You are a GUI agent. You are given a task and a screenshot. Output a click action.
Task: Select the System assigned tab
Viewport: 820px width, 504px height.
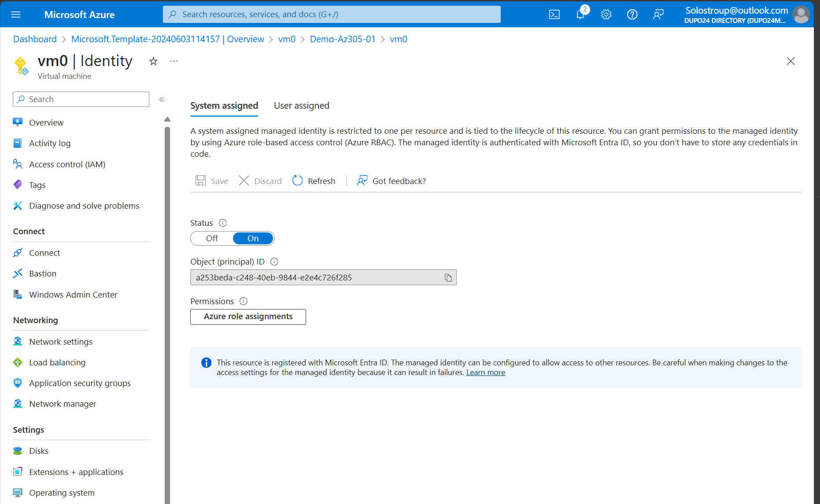pyautogui.click(x=224, y=106)
